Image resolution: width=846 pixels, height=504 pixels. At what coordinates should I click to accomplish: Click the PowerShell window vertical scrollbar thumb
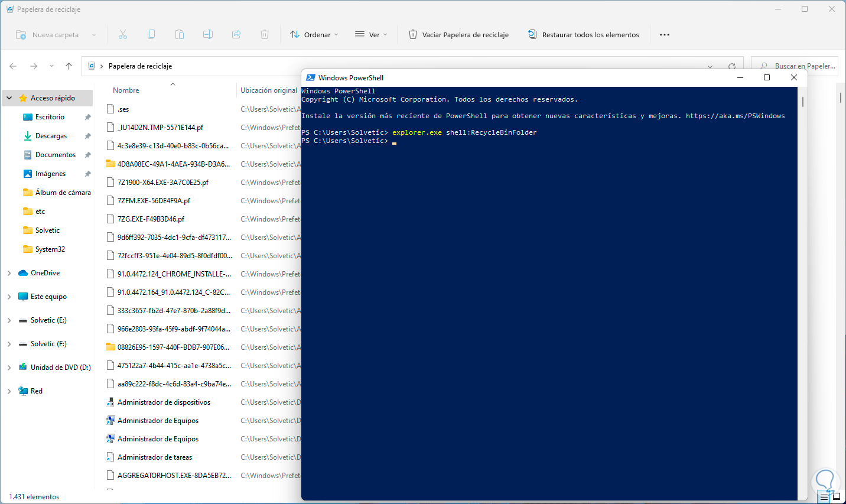click(x=802, y=101)
